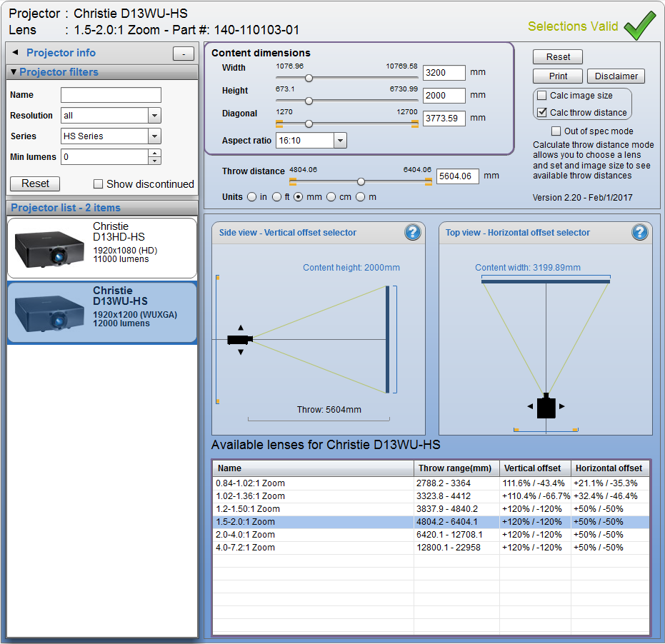Adjust the Diagonal slider handle
Image resolution: width=665 pixels, height=644 pixels.
(x=309, y=124)
